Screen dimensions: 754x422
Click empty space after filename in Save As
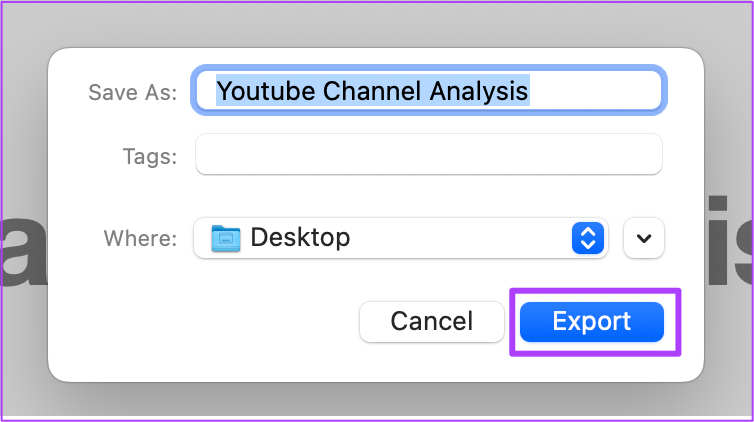(594, 90)
